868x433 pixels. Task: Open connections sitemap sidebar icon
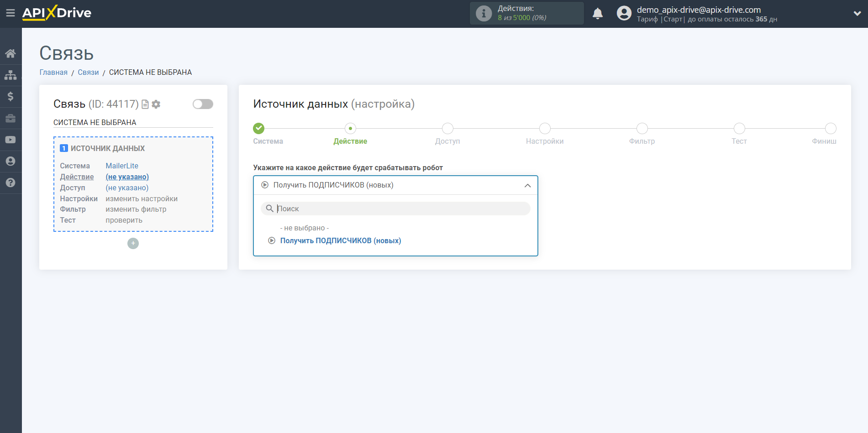pyautogui.click(x=11, y=75)
